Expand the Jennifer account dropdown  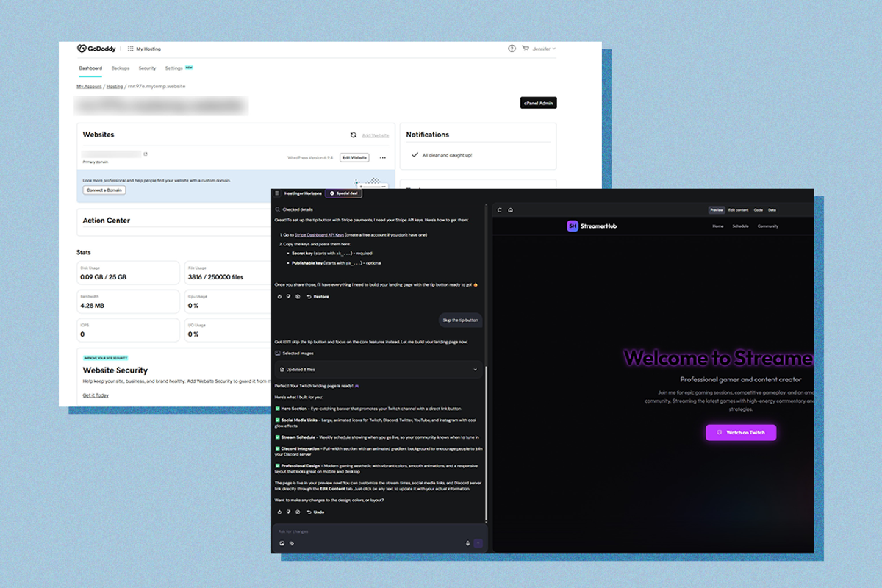pyautogui.click(x=544, y=49)
